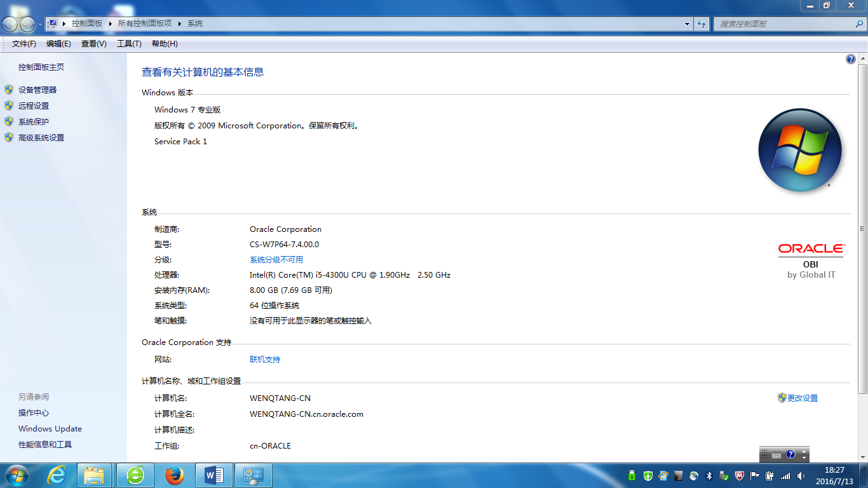Minimize the language bar
This screenshot has width=868, height=488.
pos(804,451)
